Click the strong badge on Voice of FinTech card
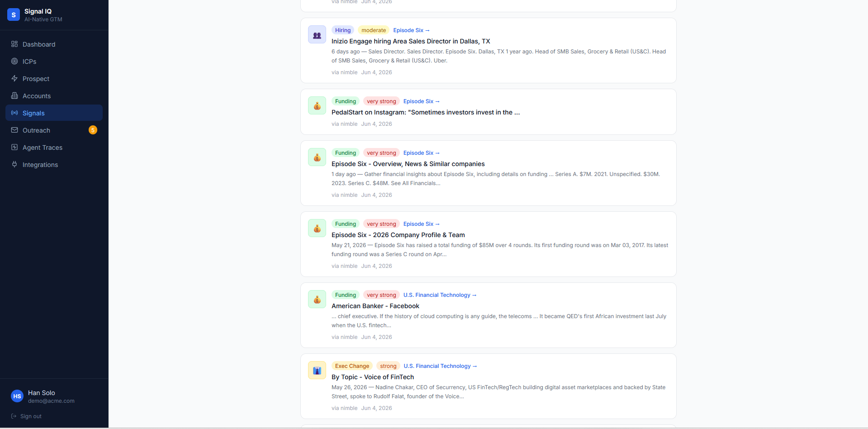This screenshot has width=868, height=429. 388,366
